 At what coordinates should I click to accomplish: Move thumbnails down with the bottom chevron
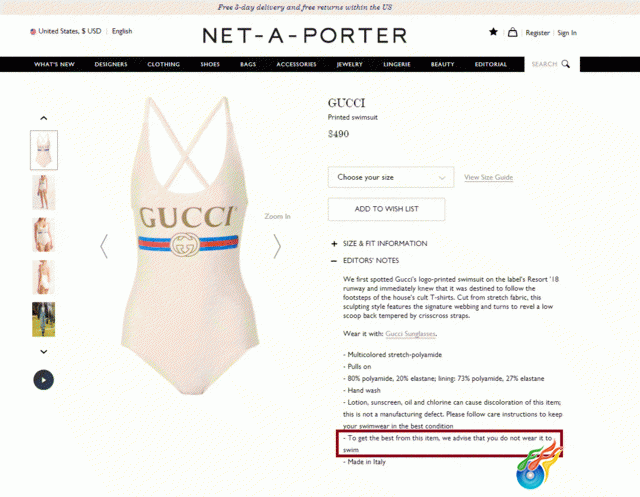(44, 351)
